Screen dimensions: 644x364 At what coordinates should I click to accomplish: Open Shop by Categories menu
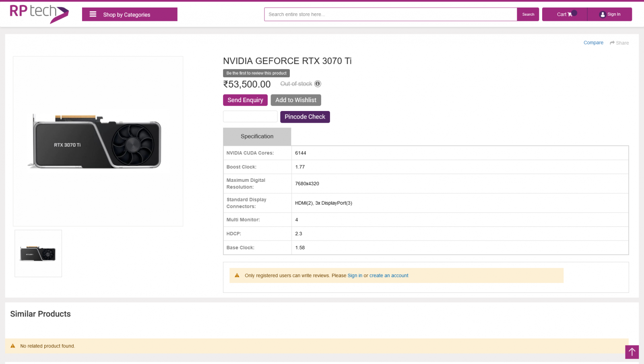pos(130,14)
